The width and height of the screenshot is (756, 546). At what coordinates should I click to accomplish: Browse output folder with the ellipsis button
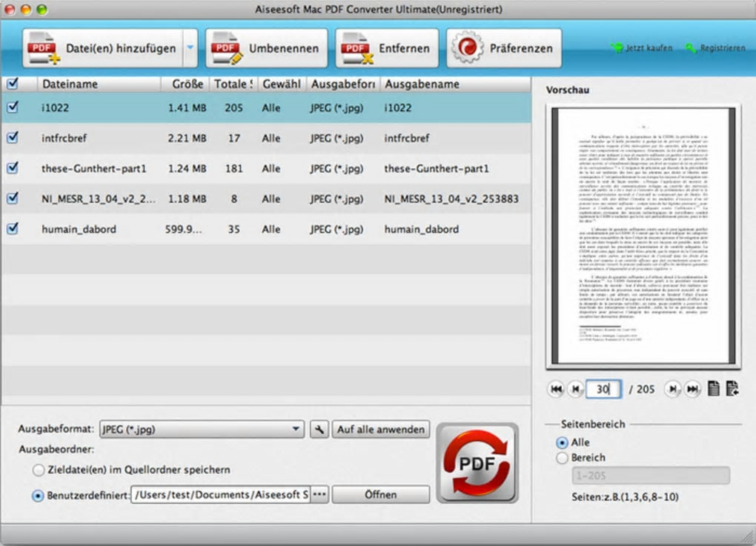point(319,494)
